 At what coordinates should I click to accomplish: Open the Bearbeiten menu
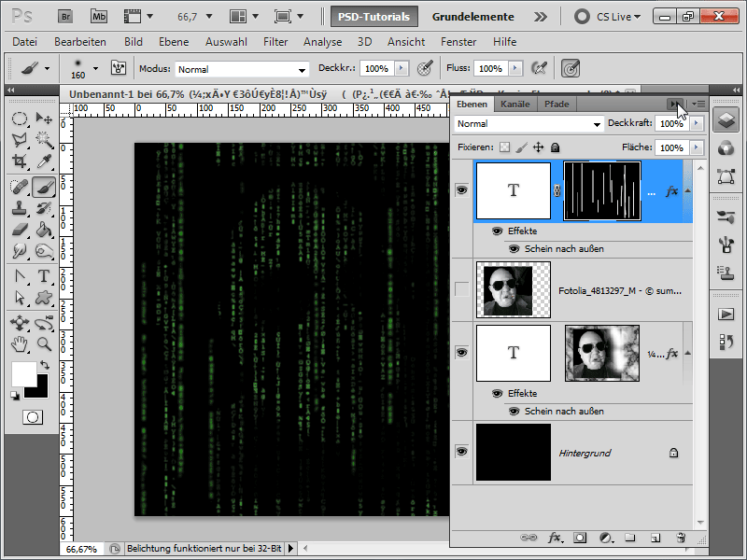pos(80,42)
